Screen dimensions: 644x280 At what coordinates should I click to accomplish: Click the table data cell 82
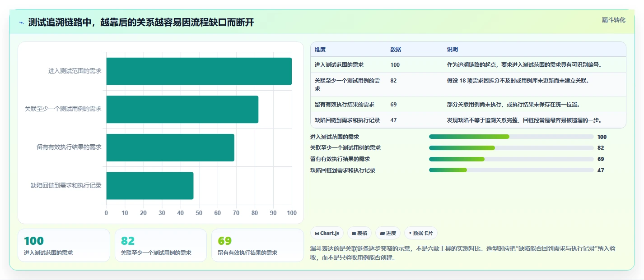(x=394, y=81)
